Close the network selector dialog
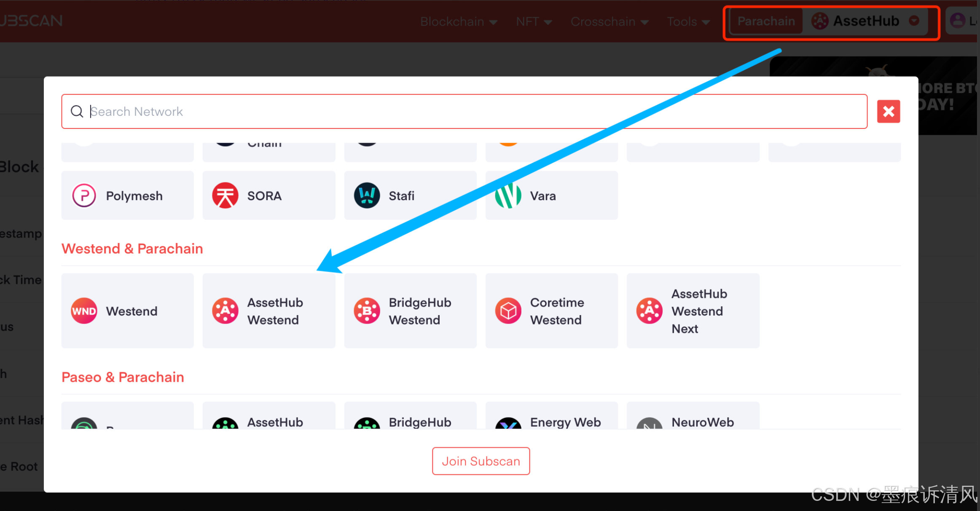This screenshot has height=511, width=980. (889, 111)
